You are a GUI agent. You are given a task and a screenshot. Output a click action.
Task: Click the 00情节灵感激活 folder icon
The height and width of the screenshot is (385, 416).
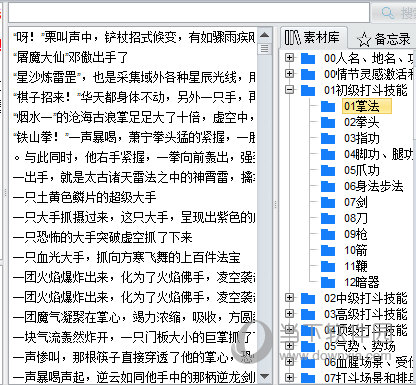(x=308, y=74)
